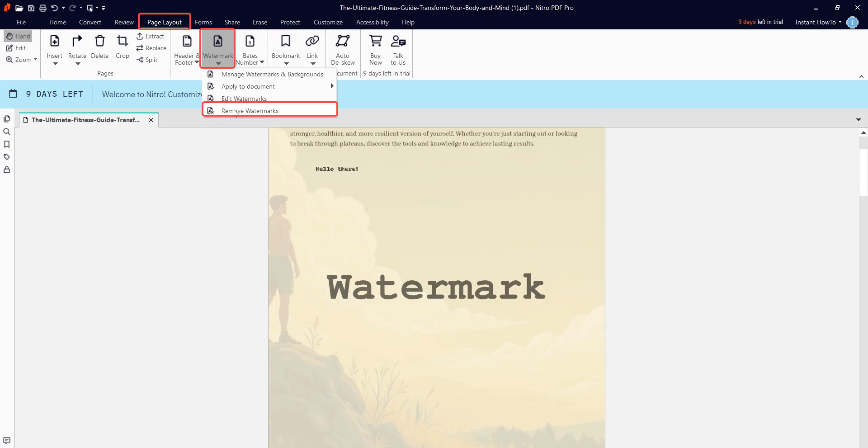The image size is (868, 448).
Task: Click the Crop pages icon
Action: (122, 41)
